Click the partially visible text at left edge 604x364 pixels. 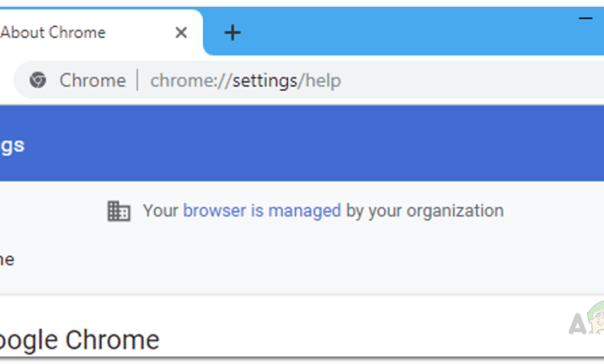7,259
